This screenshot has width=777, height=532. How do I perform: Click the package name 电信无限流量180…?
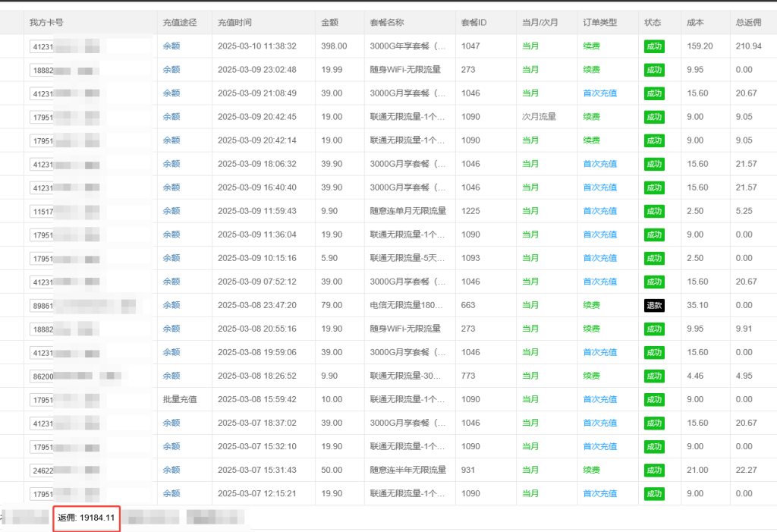click(407, 305)
